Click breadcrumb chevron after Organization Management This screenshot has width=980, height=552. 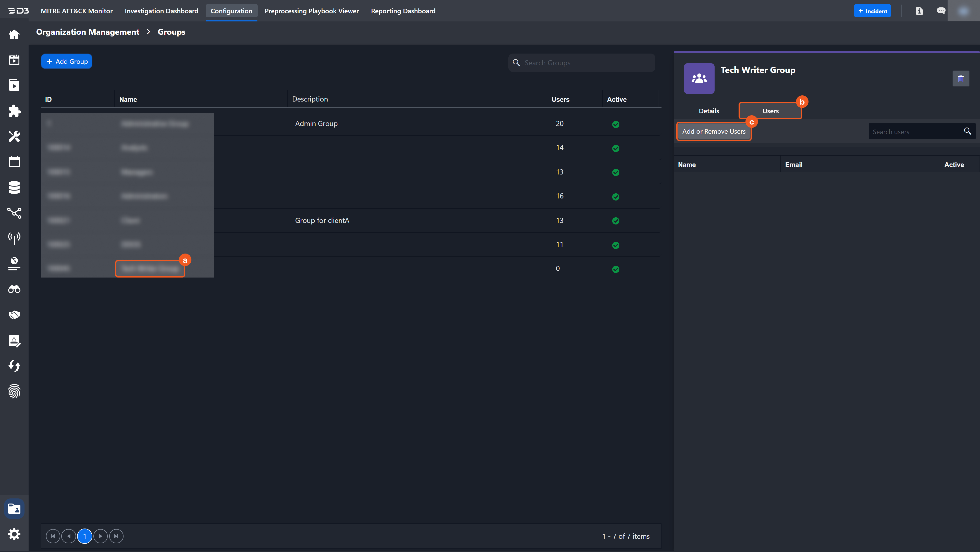(149, 32)
